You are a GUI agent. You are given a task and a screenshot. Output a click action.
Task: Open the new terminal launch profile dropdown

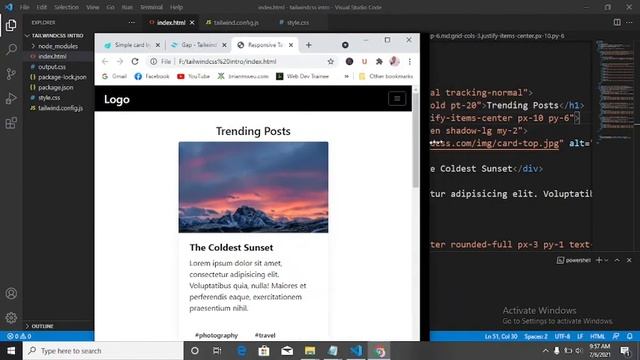pos(606,260)
